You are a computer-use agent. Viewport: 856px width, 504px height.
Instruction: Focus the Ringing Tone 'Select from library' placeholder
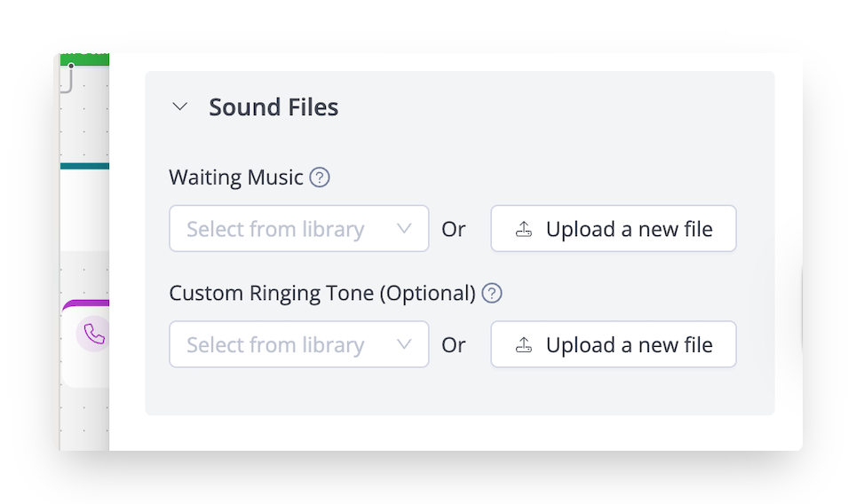point(275,344)
